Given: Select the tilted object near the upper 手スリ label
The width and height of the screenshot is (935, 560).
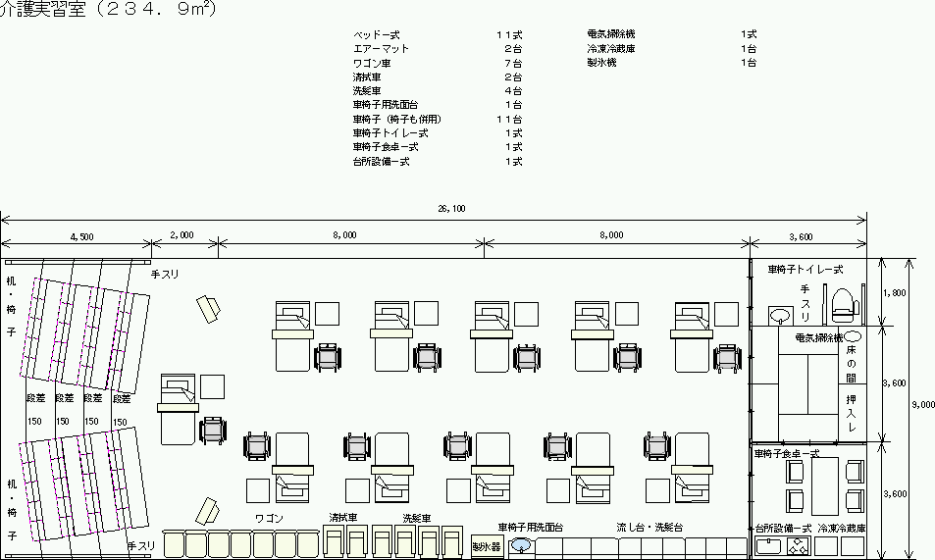Looking at the screenshot, I should coord(209,310).
